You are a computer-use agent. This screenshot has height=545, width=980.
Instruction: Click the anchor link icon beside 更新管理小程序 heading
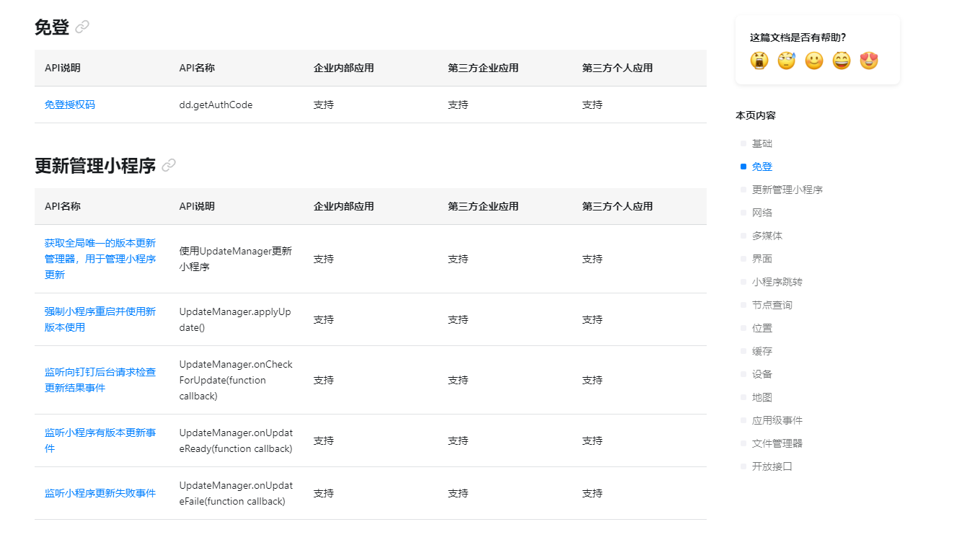pos(169,166)
